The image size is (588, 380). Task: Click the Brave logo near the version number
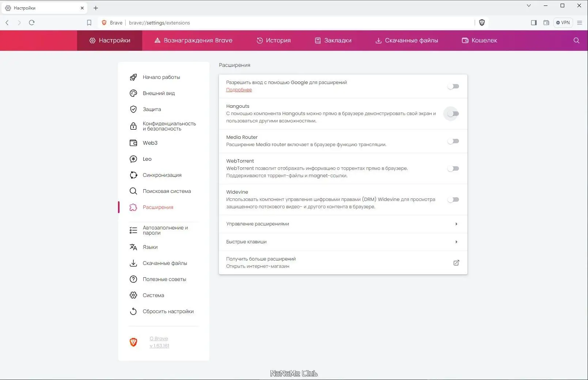(x=133, y=342)
